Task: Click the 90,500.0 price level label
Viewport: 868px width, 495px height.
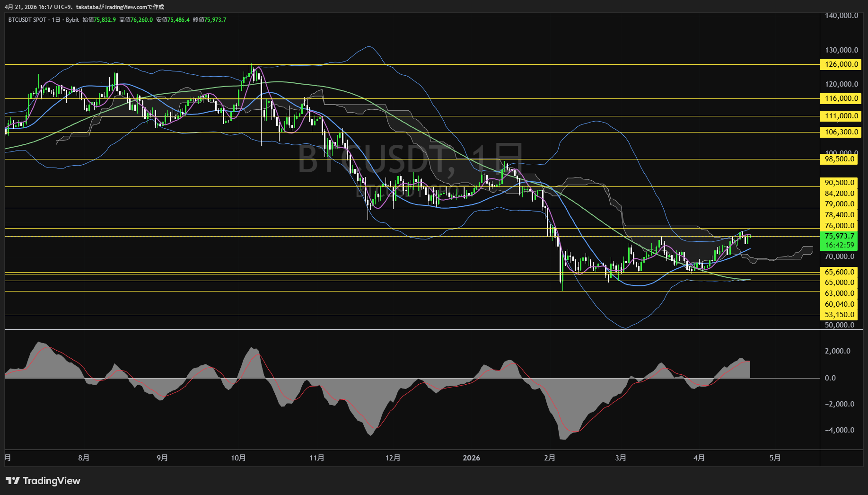Action: [840, 183]
